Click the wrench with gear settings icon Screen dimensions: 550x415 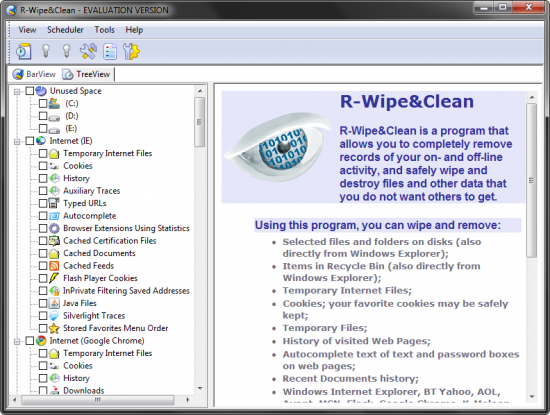(x=131, y=51)
